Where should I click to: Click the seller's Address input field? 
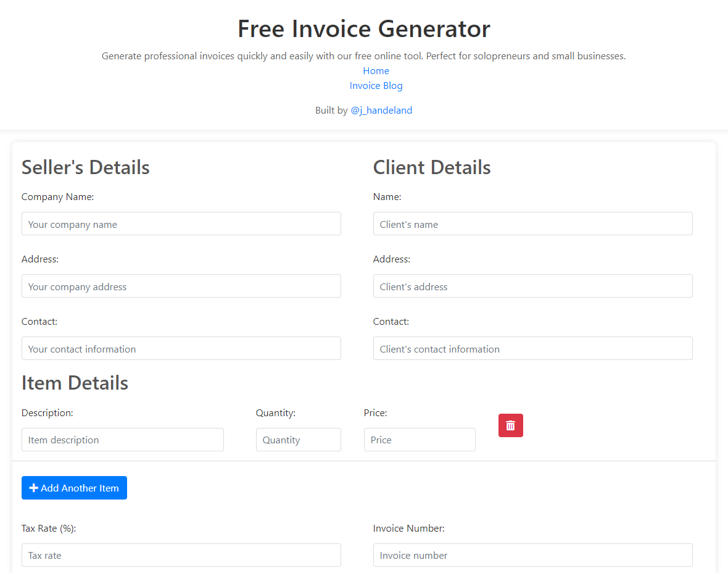(181, 286)
